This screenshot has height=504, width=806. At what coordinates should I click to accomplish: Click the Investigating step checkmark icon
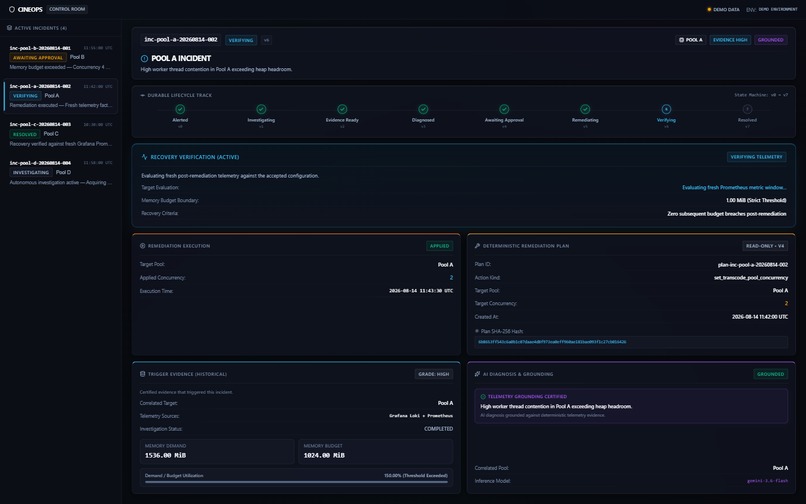pos(261,109)
